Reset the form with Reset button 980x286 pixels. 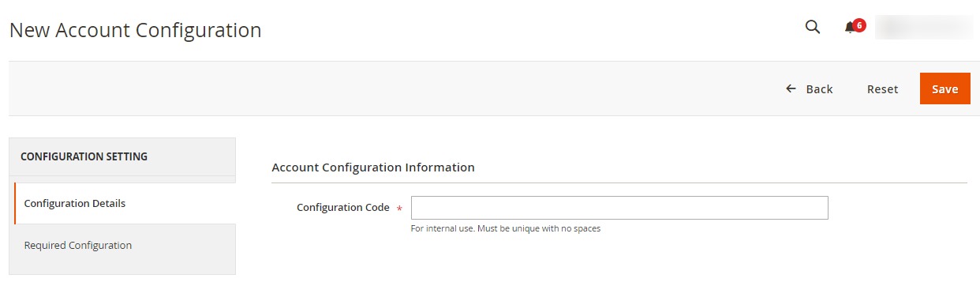[882, 89]
